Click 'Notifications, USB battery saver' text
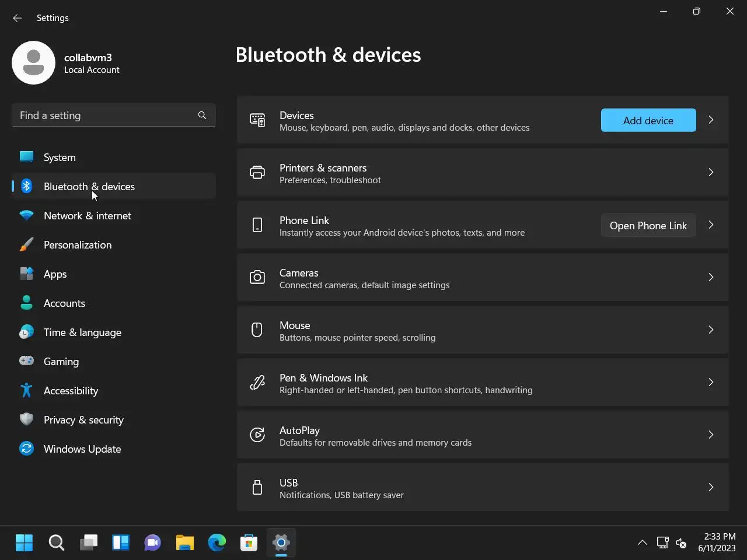Screen dimensions: 747x560 [x=341, y=495]
